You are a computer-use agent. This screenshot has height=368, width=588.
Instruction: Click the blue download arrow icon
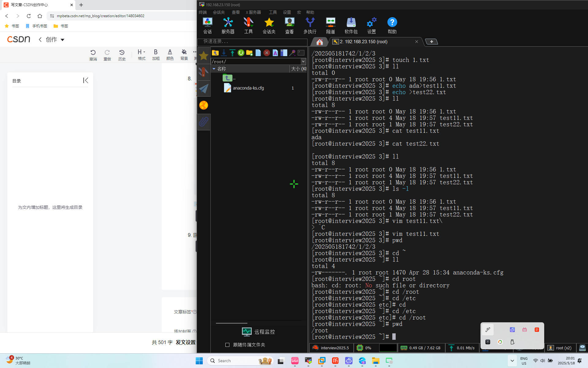point(224,53)
